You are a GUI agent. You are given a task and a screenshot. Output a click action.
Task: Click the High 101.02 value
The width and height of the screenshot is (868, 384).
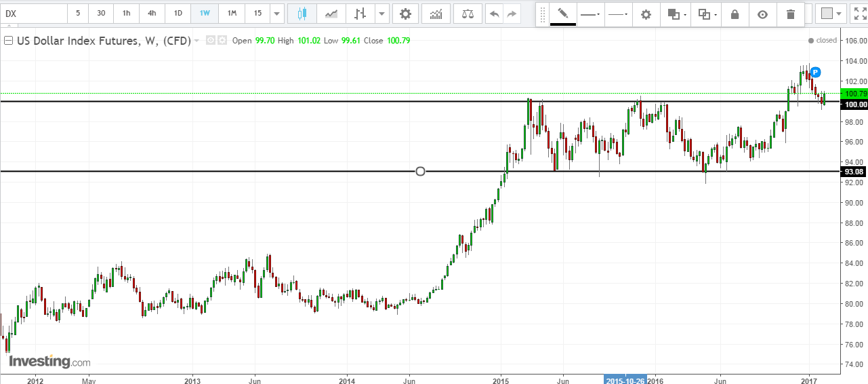308,41
